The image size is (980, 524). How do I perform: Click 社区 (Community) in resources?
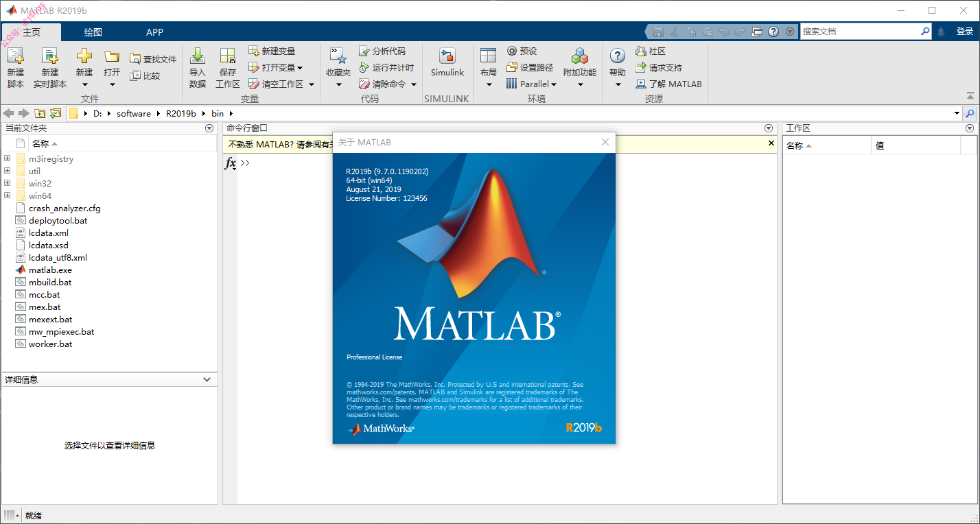click(x=651, y=51)
